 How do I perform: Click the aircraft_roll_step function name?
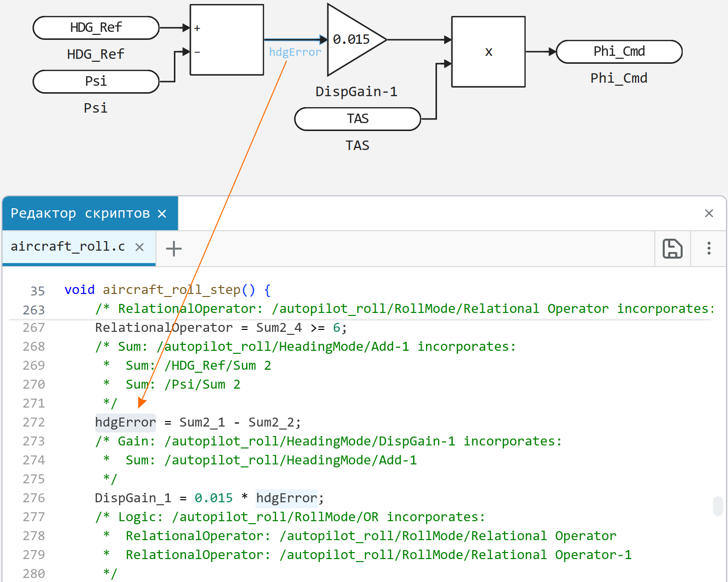point(171,290)
